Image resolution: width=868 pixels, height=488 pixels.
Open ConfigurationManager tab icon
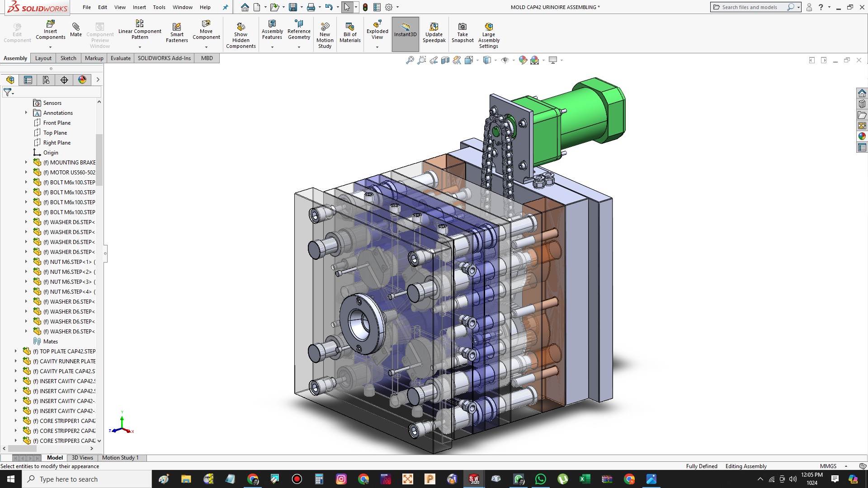click(x=46, y=80)
